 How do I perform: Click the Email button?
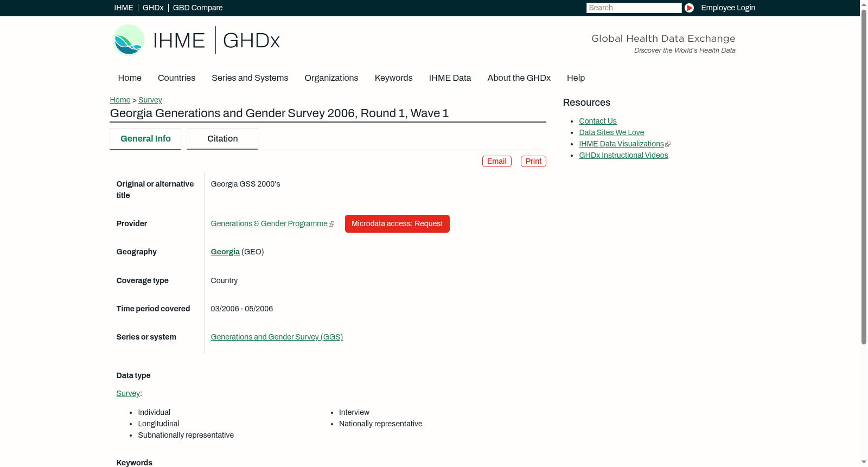click(497, 161)
